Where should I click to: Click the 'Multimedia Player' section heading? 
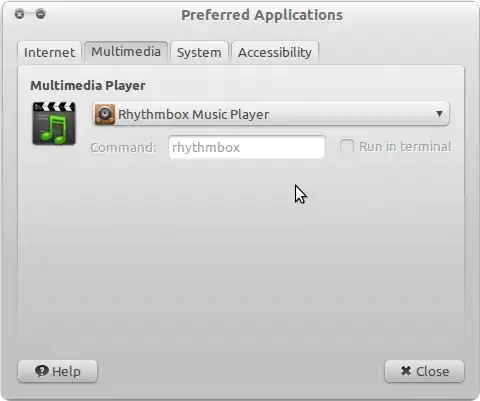88,86
